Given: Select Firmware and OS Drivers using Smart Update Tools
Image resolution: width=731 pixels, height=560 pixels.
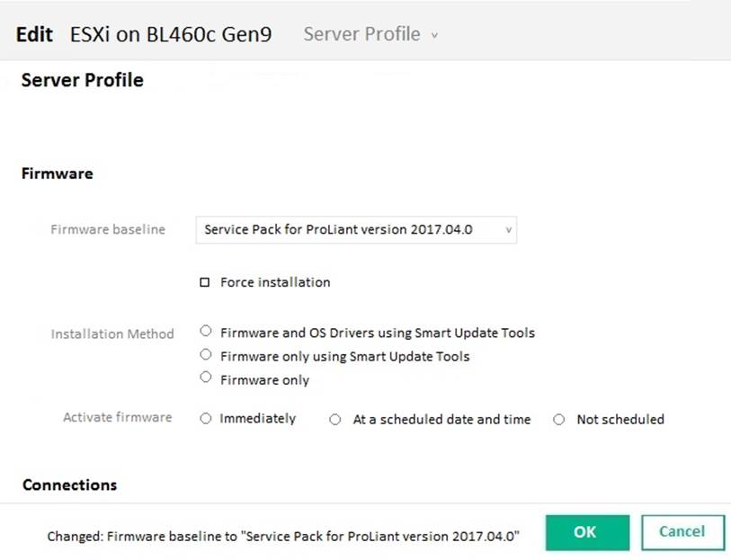Looking at the screenshot, I should (206, 332).
